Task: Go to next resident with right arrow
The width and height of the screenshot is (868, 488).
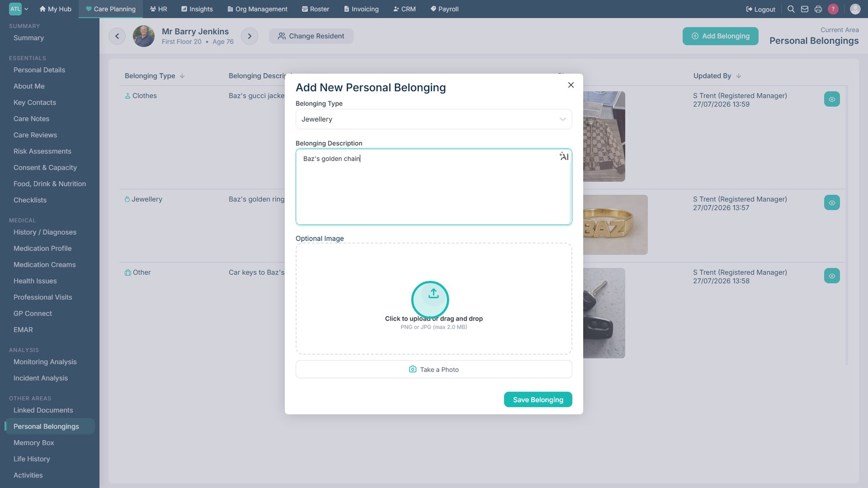Action: point(250,36)
